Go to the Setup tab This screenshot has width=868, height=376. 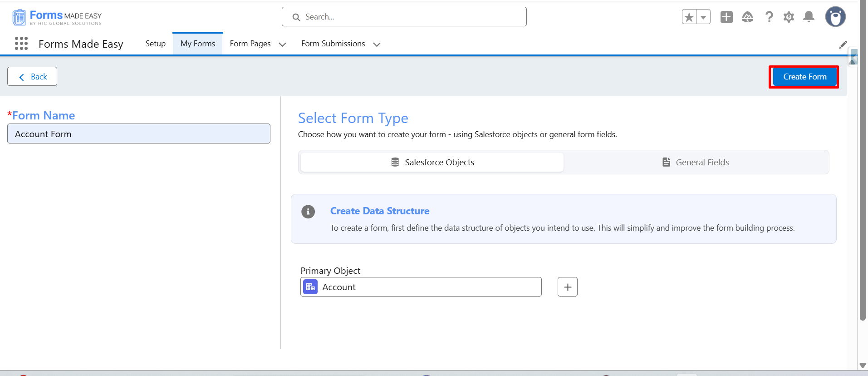pos(155,44)
